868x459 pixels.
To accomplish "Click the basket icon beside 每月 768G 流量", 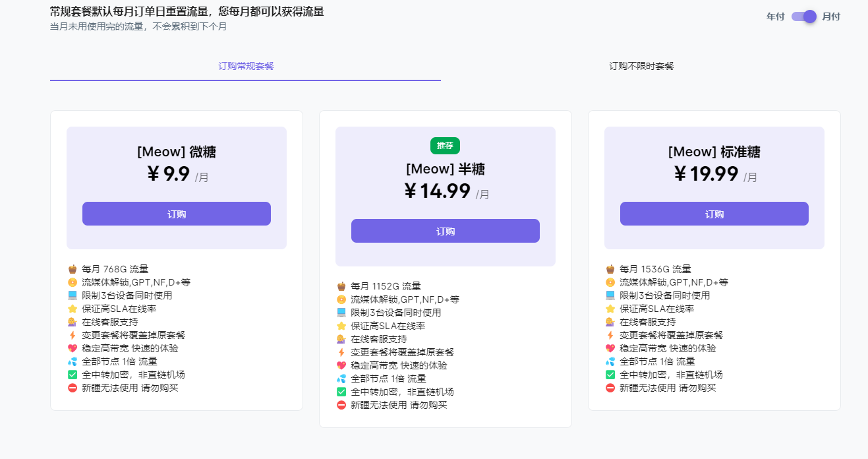I will [x=72, y=269].
